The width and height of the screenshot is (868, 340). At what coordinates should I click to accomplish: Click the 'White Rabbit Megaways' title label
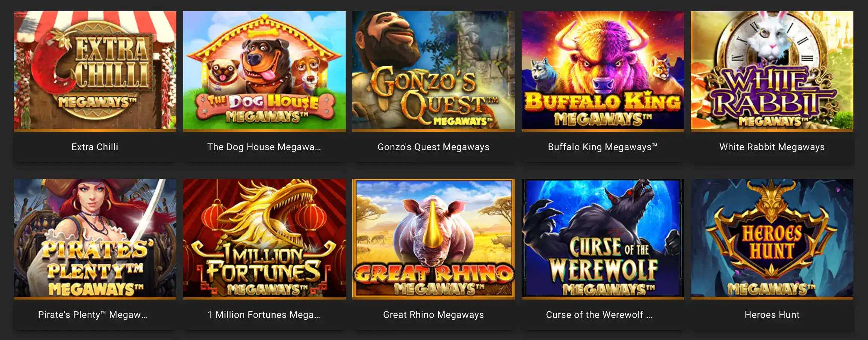pyautogui.click(x=772, y=147)
